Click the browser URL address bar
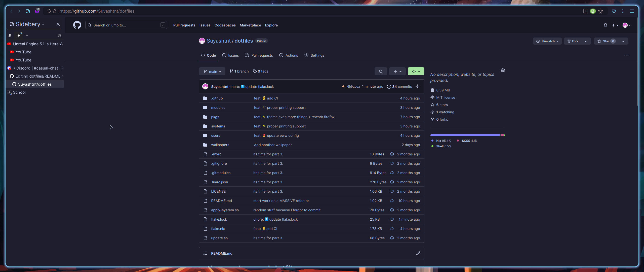644x272 pixels. (312, 11)
